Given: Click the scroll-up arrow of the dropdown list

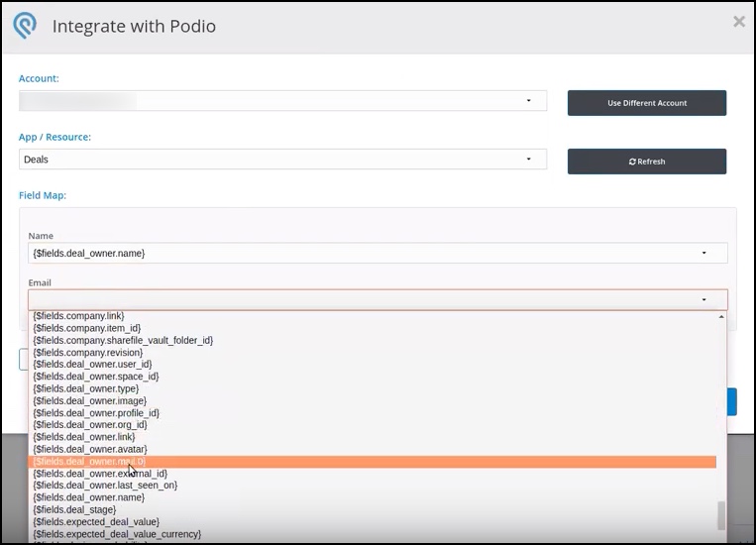Looking at the screenshot, I should click(721, 317).
